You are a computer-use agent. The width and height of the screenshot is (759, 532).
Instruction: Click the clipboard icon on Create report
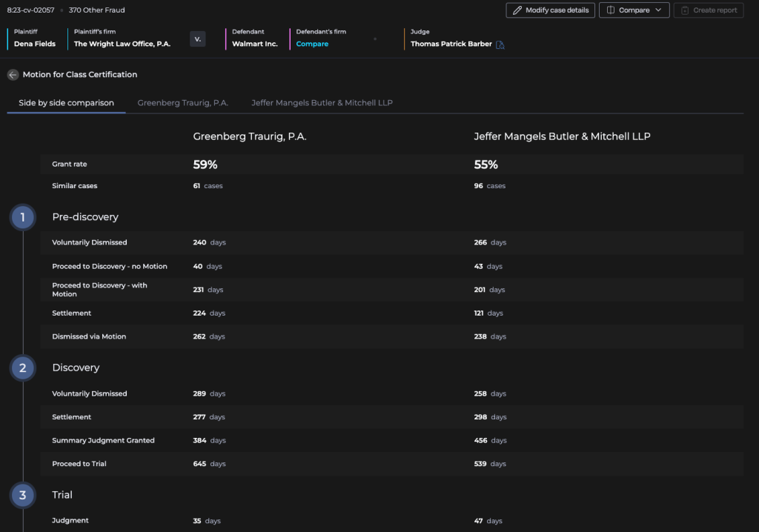tap(684, 10)
